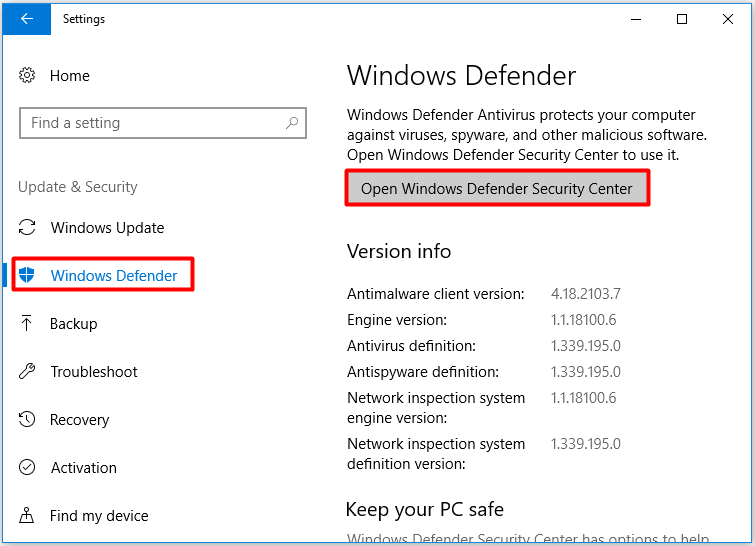Viewport: 755px width, 546px height.
Task: Open the Troubleshoot page
Action: tap(94, 372)
